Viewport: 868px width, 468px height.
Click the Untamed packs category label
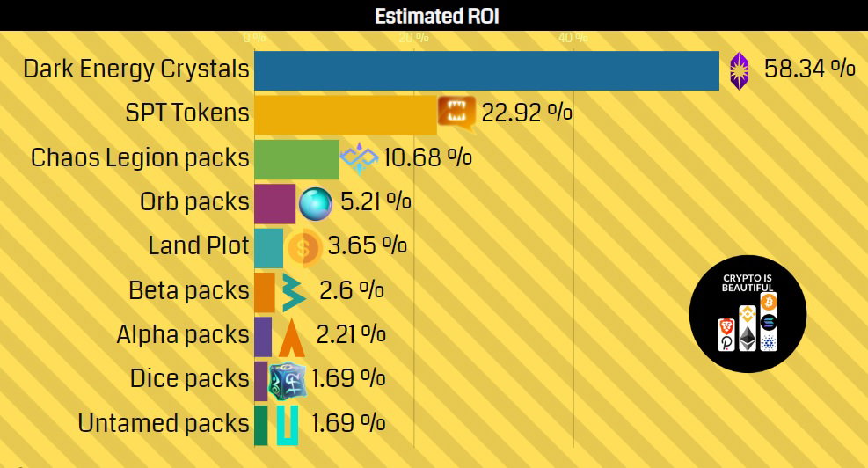tap(164, 424)
